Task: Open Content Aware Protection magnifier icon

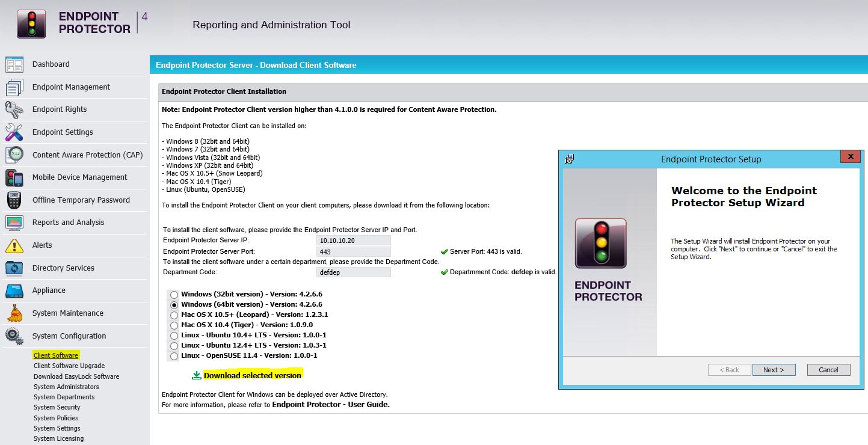Action: [x=14, y=155]
